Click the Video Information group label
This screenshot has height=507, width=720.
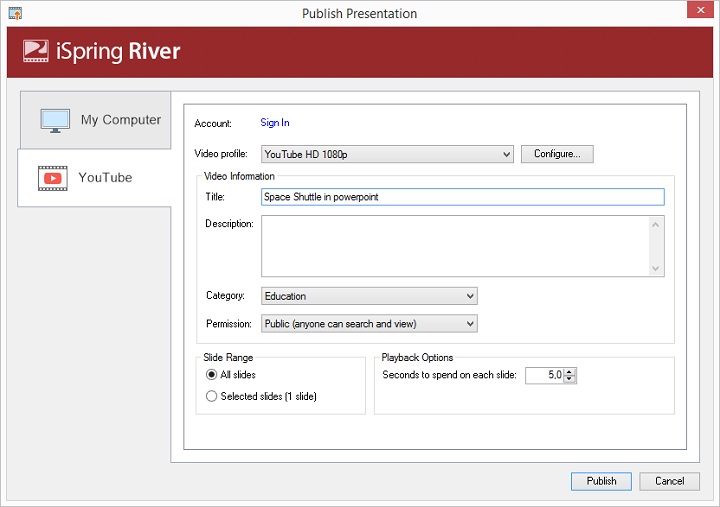[239, 176]
